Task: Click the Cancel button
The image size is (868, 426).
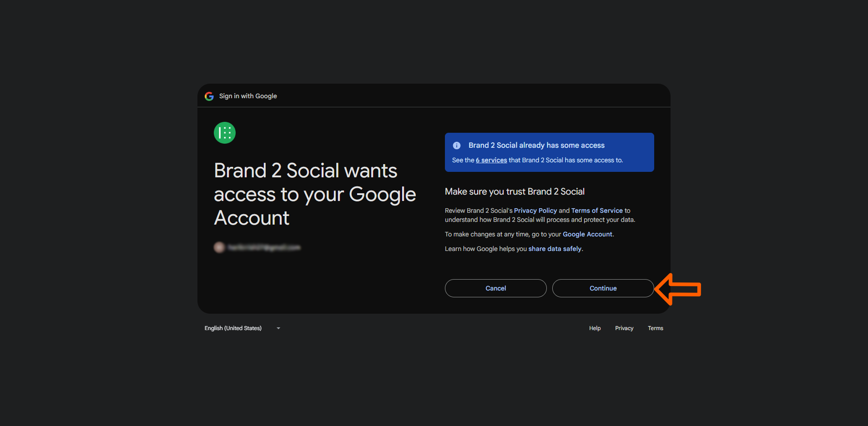Action: [x=495, y=288]
